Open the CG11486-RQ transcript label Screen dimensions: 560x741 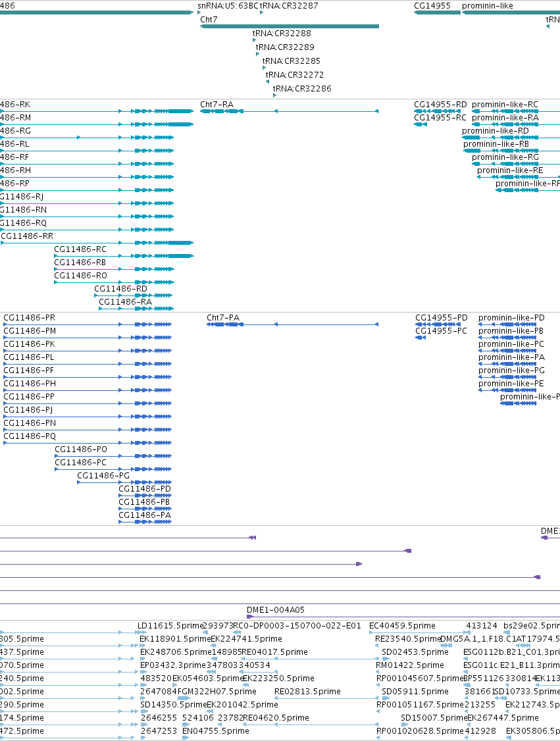tap(22, 223)
